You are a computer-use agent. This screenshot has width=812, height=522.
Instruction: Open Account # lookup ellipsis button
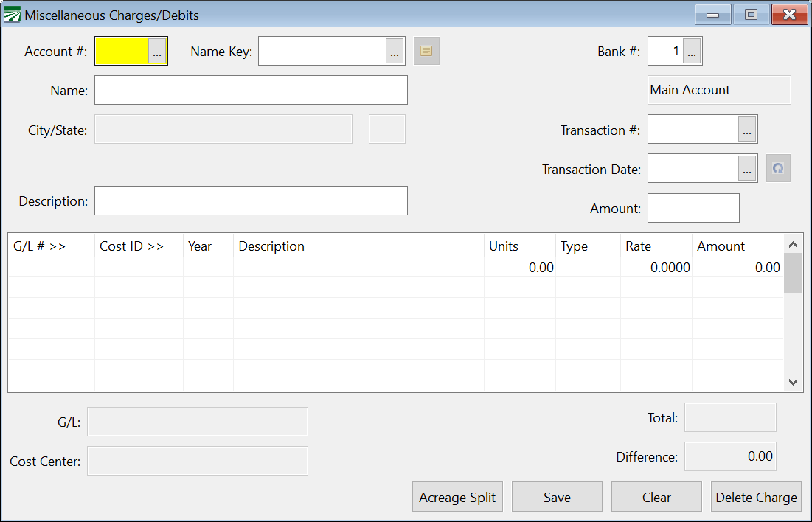point(158,52)
